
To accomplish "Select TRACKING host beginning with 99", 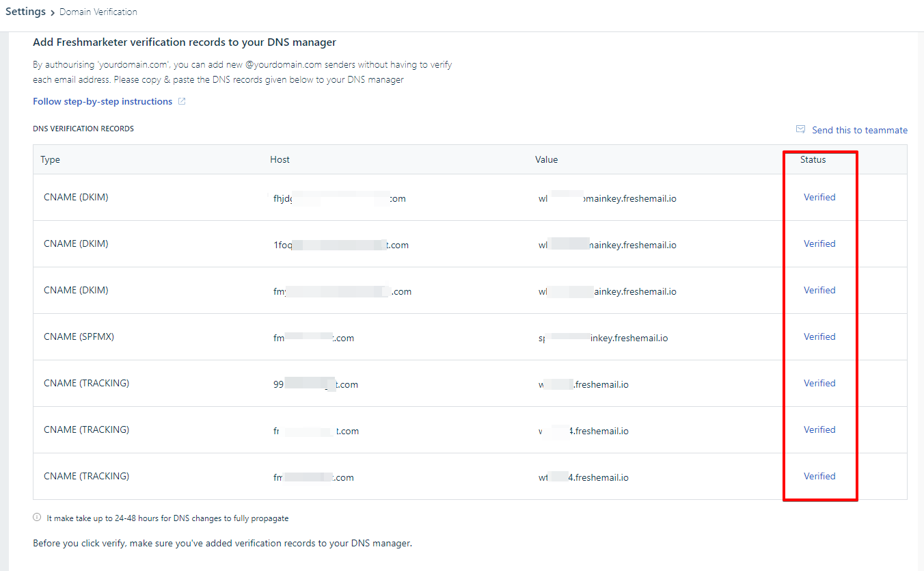I will [315, 384].
